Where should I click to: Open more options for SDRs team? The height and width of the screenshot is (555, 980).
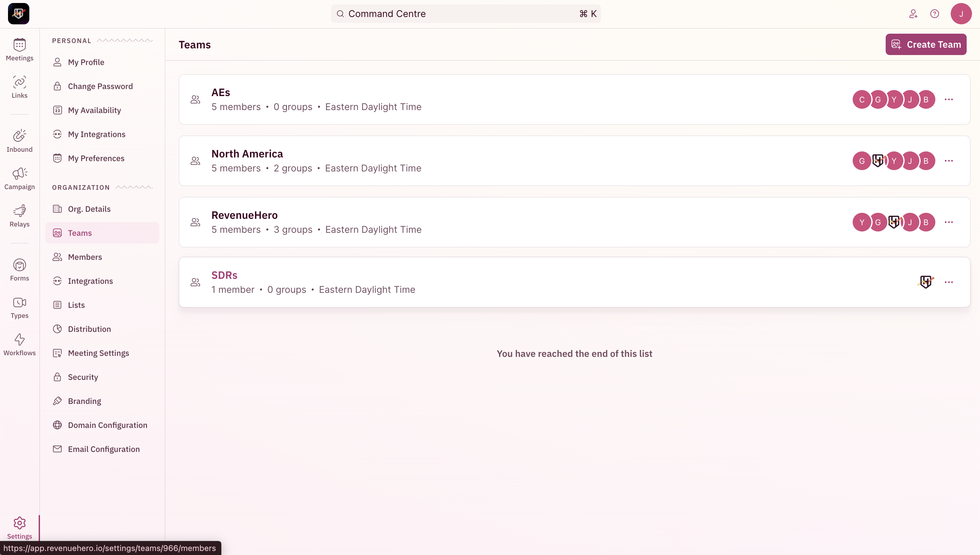tap(949, 282)
